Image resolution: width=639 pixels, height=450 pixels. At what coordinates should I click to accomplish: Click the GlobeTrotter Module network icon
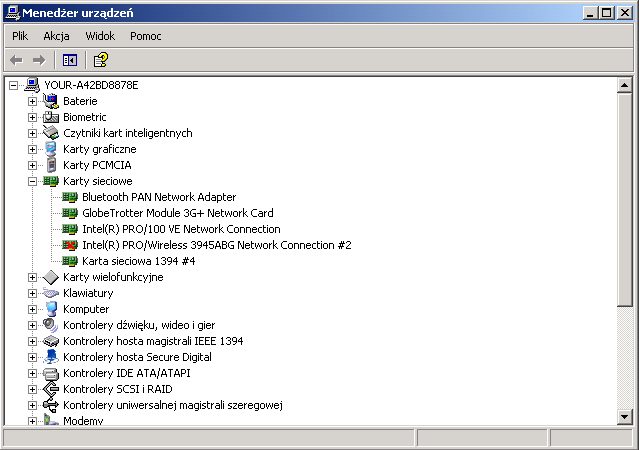(x=70, y=213)
